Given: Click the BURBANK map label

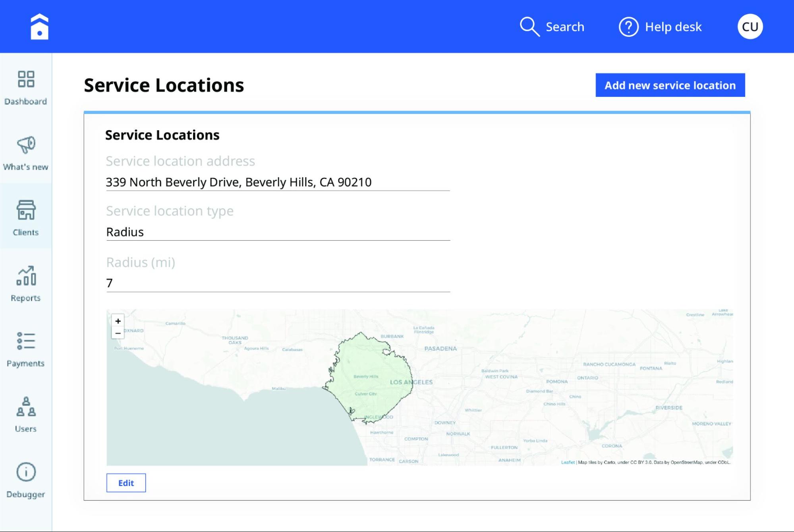Looking at the screenshot, I should [392, 336].
